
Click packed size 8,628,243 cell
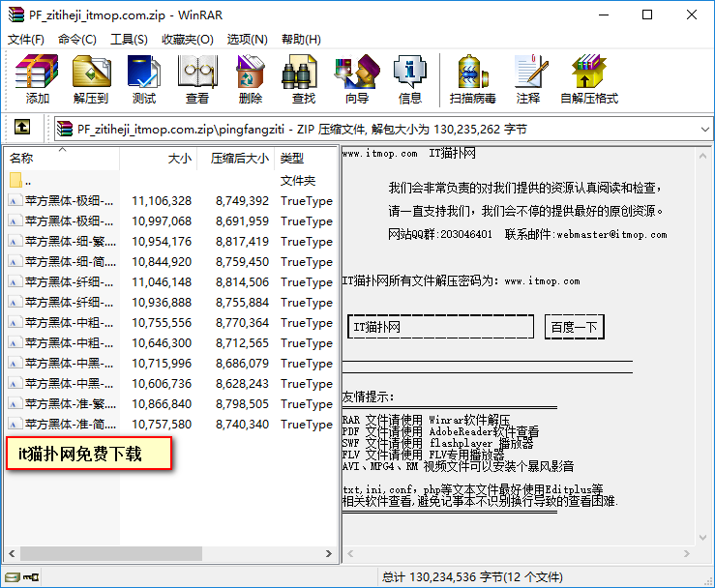(x=242, y=383)
